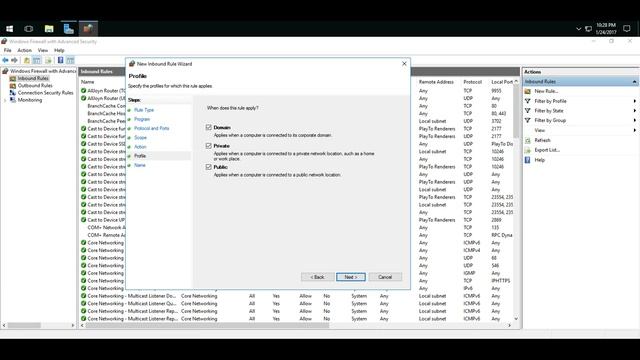Click the Outbound Rules tree icon
The height and width of the screenshot is (360, 640).
[x=13, y=86]
